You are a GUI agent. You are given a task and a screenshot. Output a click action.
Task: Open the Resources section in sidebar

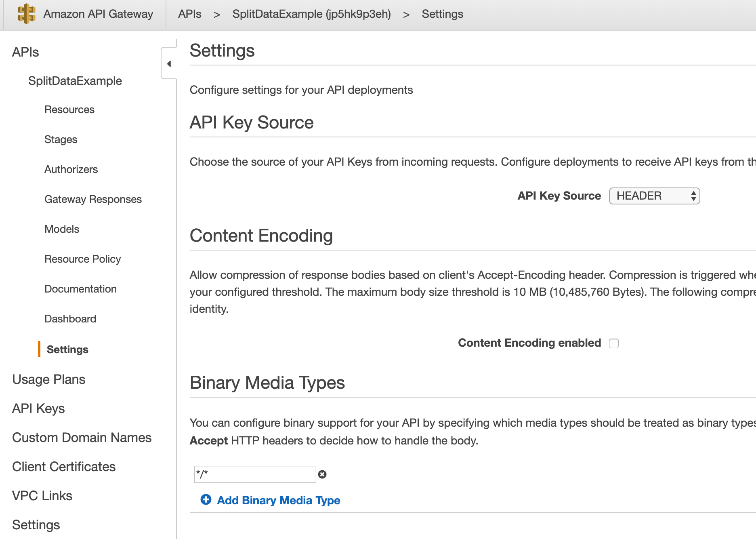(69, 109)
